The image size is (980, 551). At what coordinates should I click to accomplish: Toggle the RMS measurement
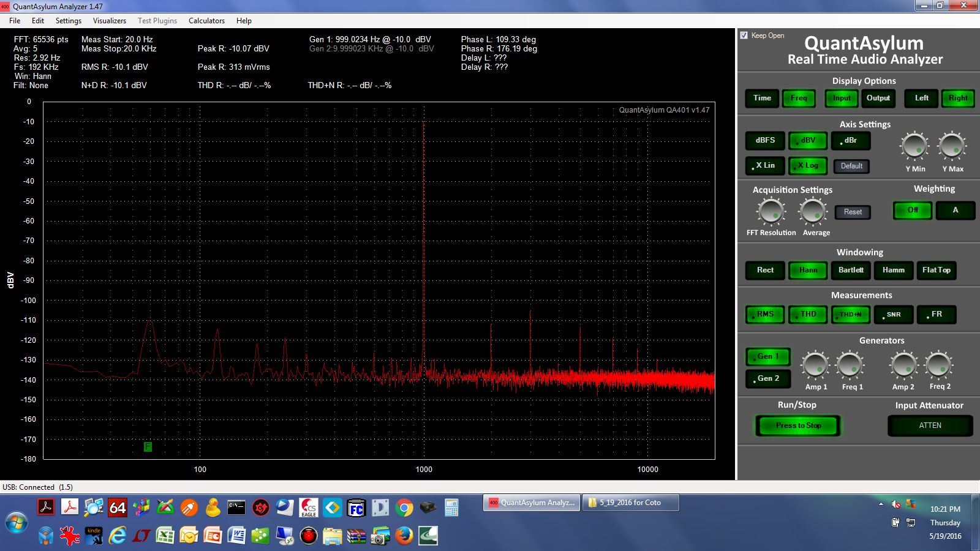pyautogui.click(x=765, y=314)
